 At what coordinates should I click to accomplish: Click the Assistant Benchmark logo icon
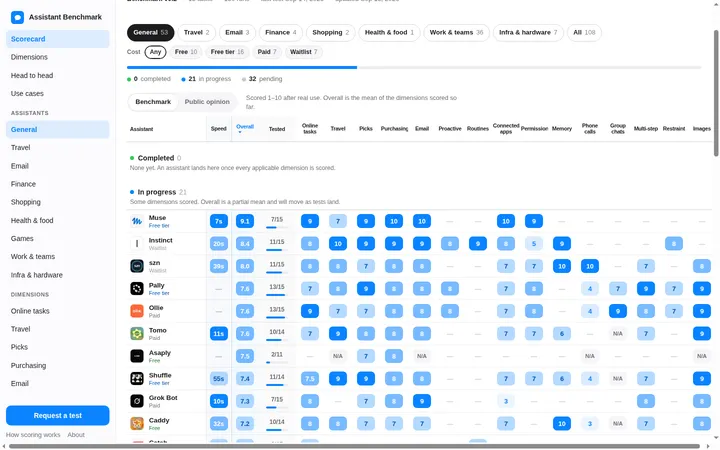[x=17, y=17]
